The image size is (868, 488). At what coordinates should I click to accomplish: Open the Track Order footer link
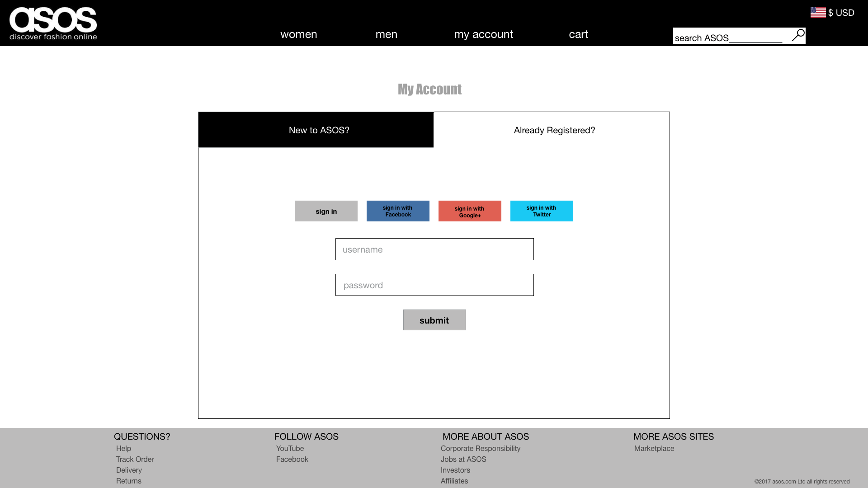[135, 459]
